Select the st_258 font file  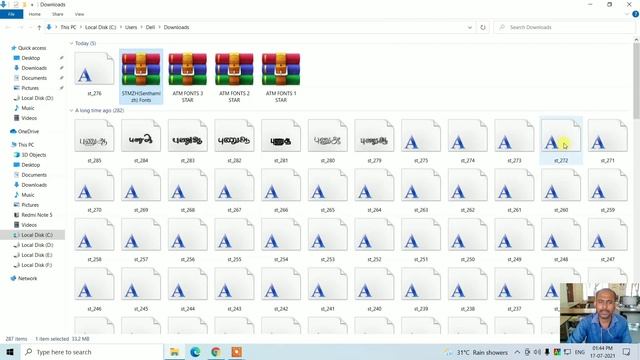tap(94, 240)
